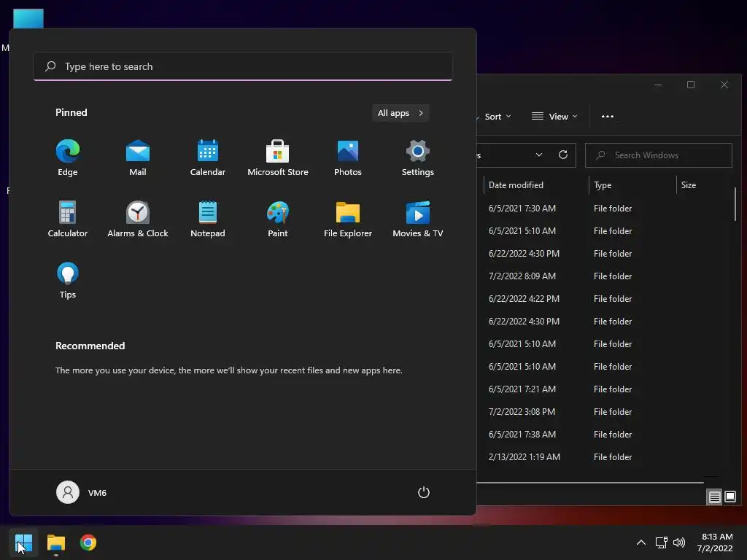Open the View dropdown in File Explorer

tap(554, 117)
